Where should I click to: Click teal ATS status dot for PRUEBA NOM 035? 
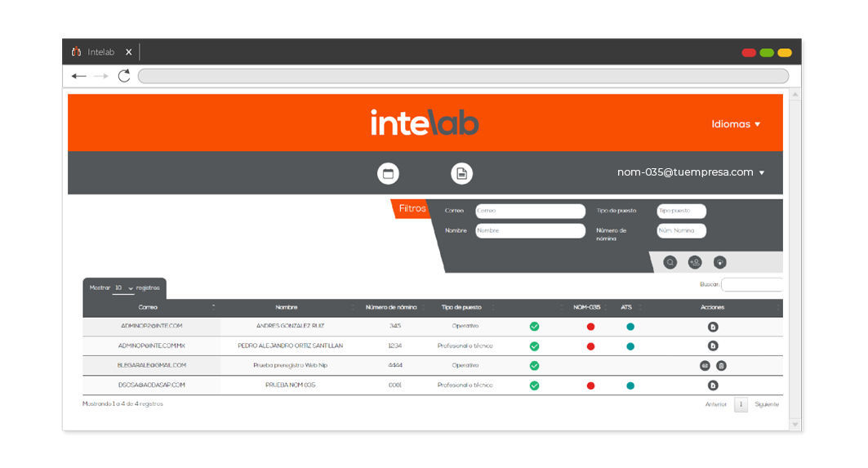point(630,386)
